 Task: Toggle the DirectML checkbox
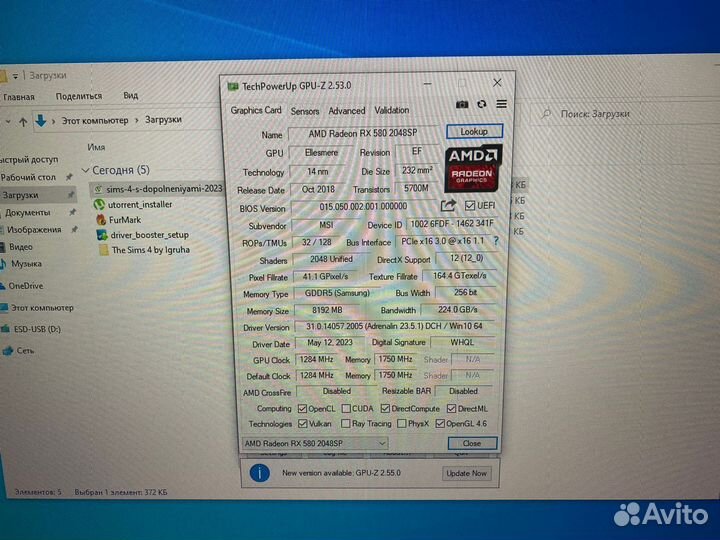[x=451, y=408]
